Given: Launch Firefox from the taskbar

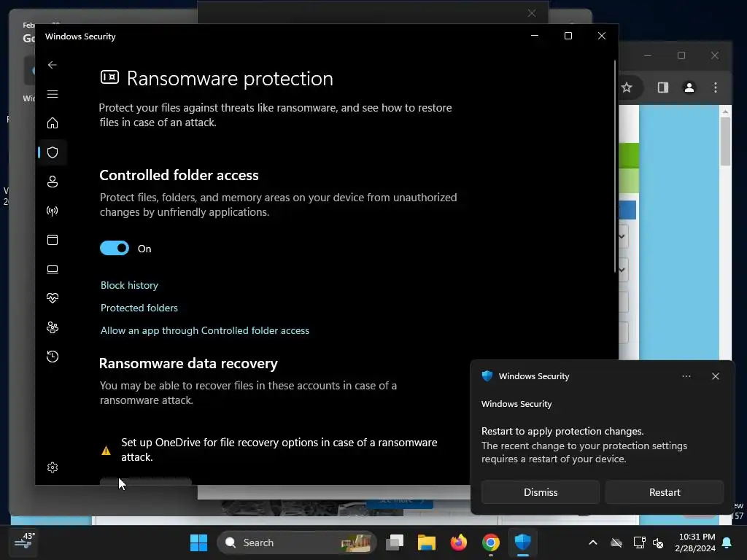Looking at the screenshot, I should click(458, 542).
